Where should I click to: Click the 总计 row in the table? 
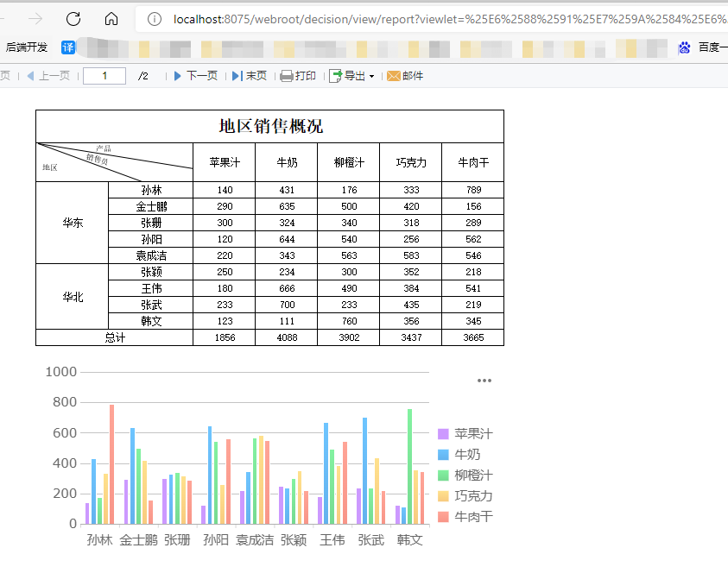pos(117,337)
